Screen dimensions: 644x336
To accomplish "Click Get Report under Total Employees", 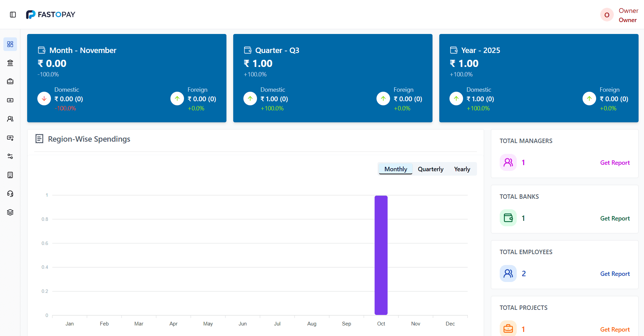I will [615, 273].
